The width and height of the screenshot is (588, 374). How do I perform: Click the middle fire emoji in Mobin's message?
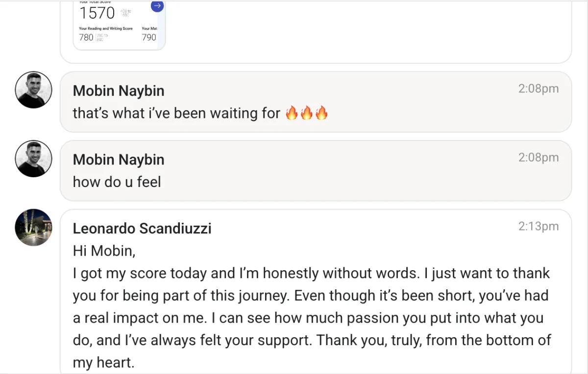pos(307,114)
